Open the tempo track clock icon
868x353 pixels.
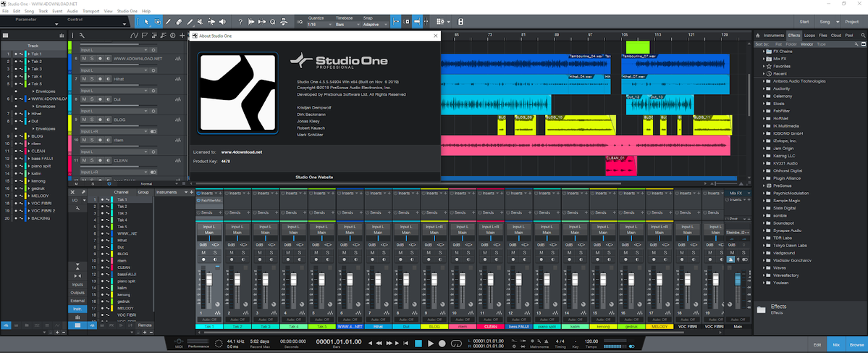coord(173,36)
